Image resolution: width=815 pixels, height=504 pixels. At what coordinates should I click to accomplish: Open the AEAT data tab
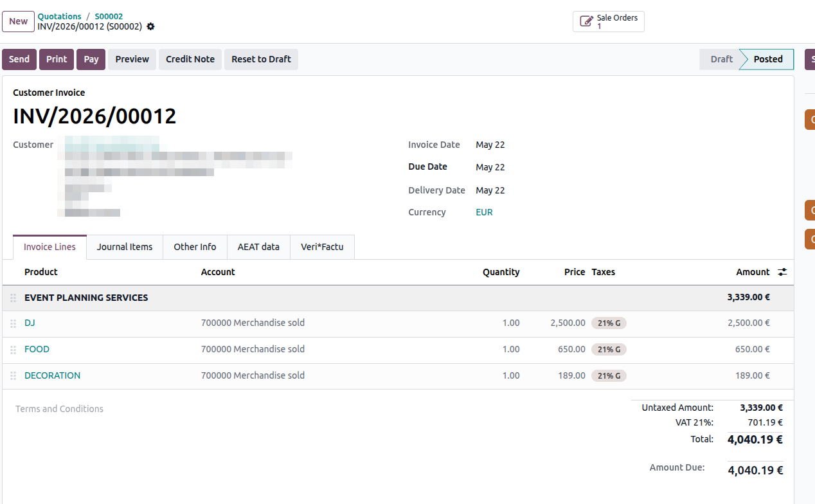pyautogui.click(x=258, y=247)
